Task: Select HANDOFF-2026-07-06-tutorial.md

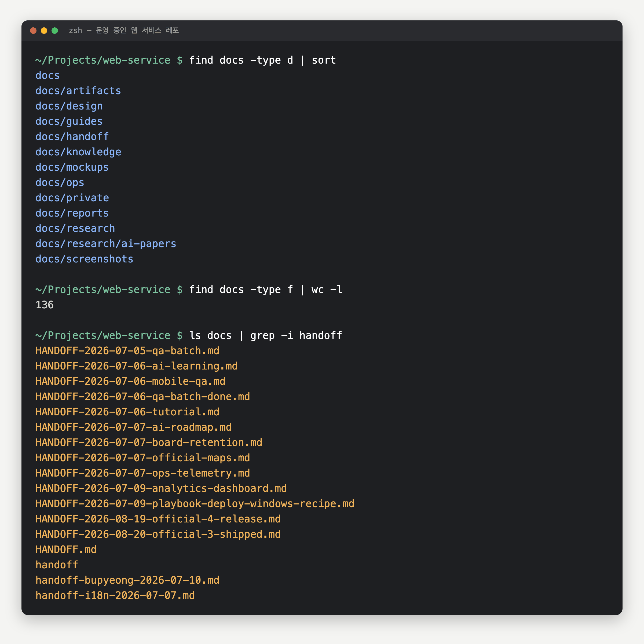Action: (x=127, y=412)
